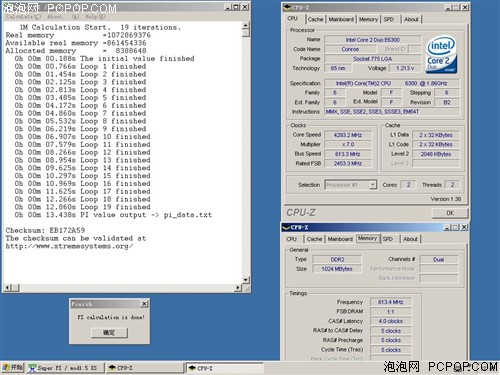Click the memory Frequency value '613.4 MHz'
Viewport: 500px width, 375px height.
(391, 302)
